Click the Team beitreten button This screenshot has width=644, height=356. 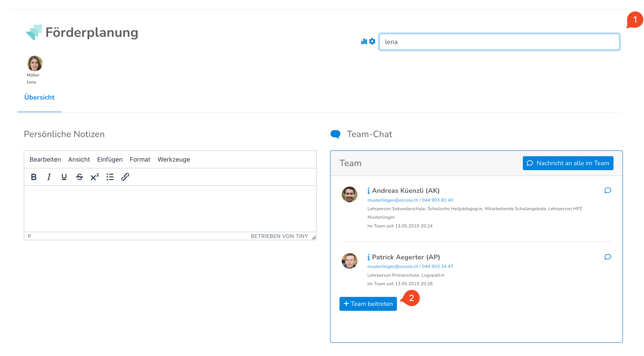pos(368,304)
